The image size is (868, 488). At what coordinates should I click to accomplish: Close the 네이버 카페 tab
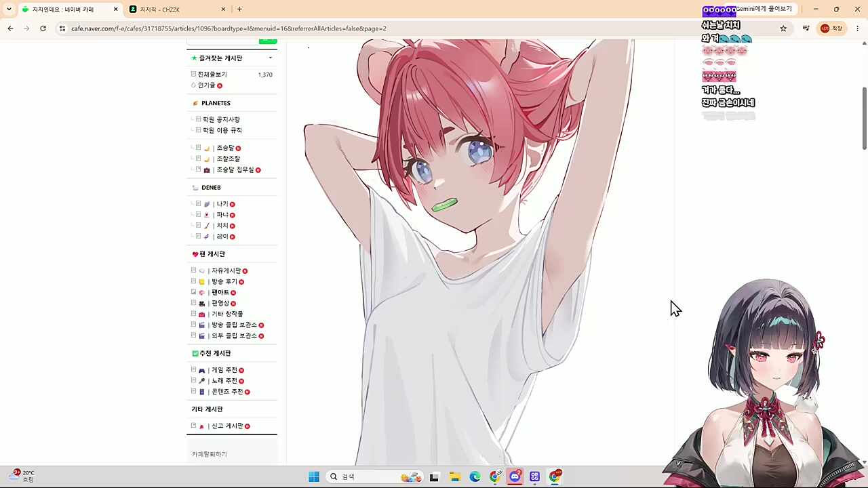click(116, 9)
